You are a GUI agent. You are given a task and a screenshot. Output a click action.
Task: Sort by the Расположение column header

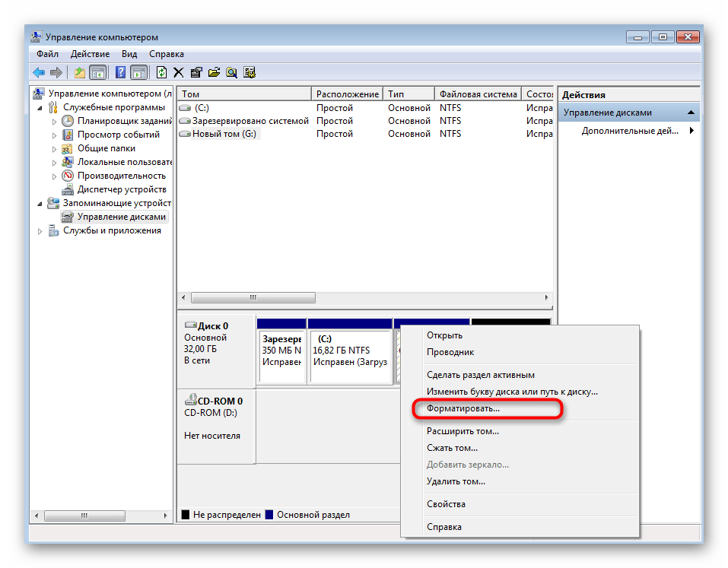pos(348,94)
